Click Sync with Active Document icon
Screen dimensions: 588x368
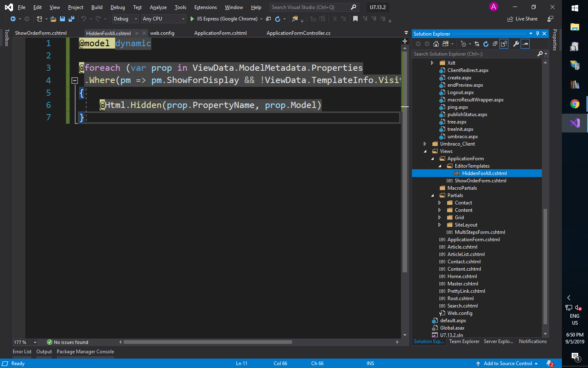tap(477, 44)
